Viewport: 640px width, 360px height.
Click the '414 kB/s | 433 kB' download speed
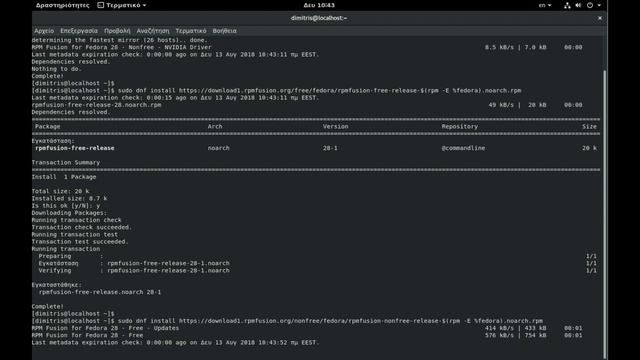coord(516,328)
